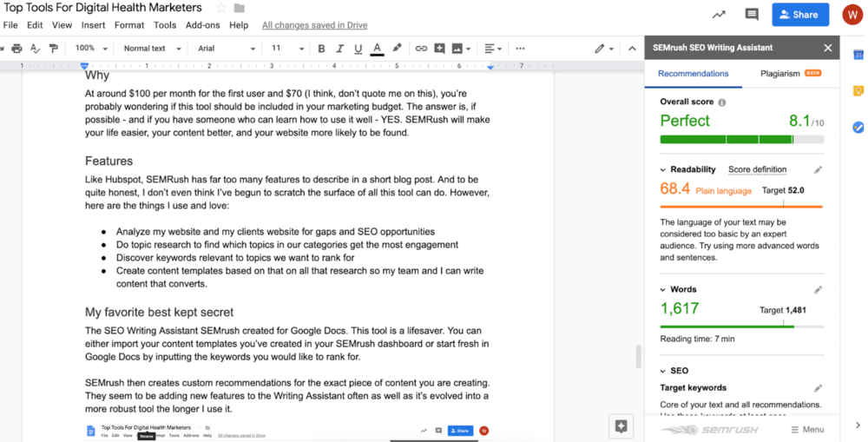Toggle italic formatting
Screen dimensions: 868x442
tap(340, 49)
